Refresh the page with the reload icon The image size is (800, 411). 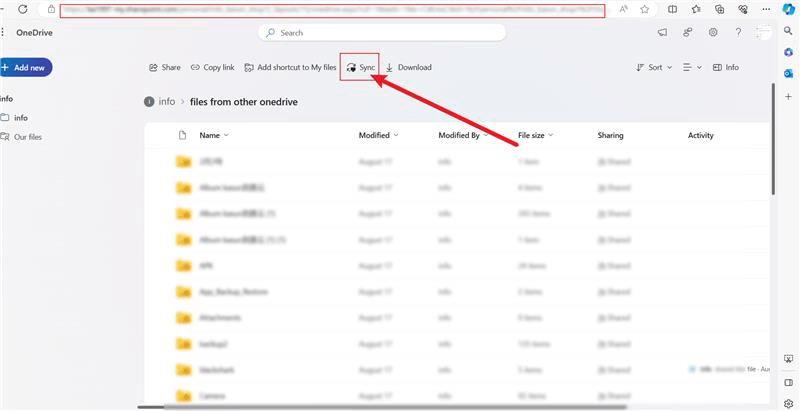click(22, 9)
